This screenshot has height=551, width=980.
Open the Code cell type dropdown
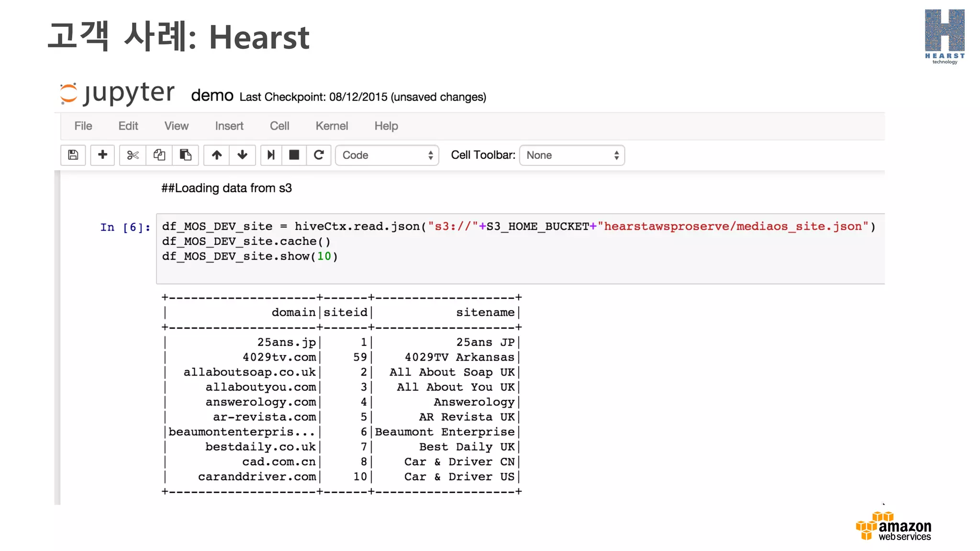point(387,155)
